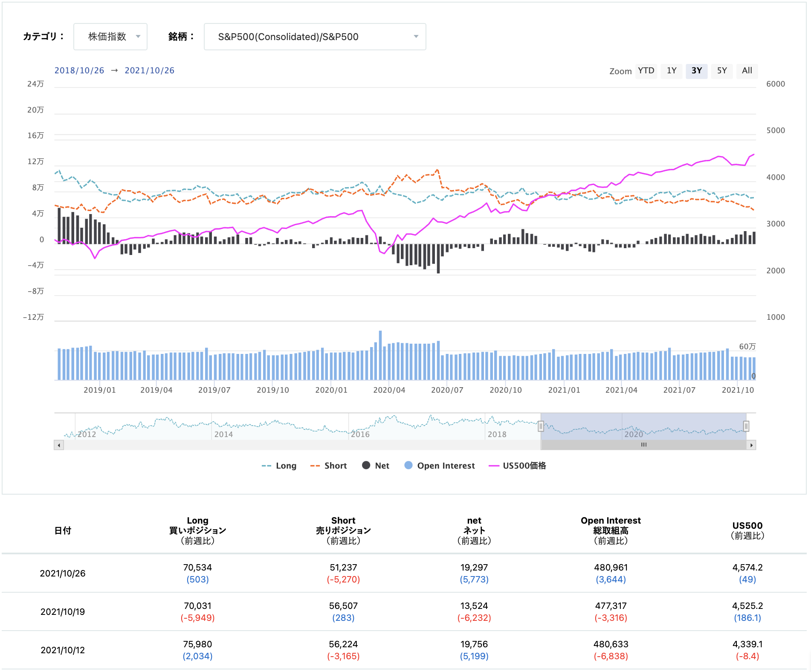Click the weekly change (186.1)
This screenshot has width=811, height=672.
click(x=747, y=618)
